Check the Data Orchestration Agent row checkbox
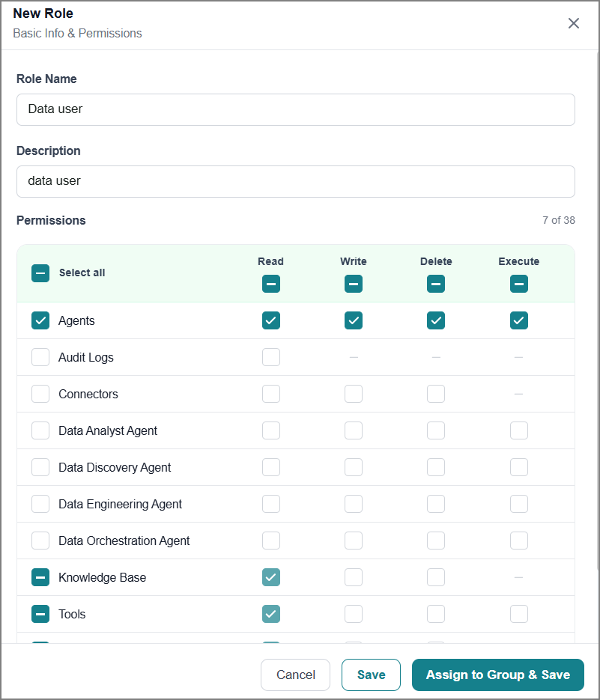Image resolution: width=600 pixels, height=700 pixels. [40, 541]
